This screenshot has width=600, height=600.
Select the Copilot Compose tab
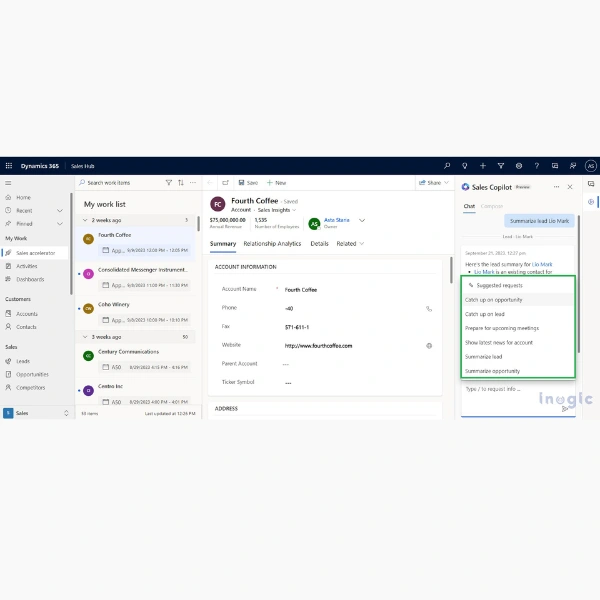pos(492,206)
